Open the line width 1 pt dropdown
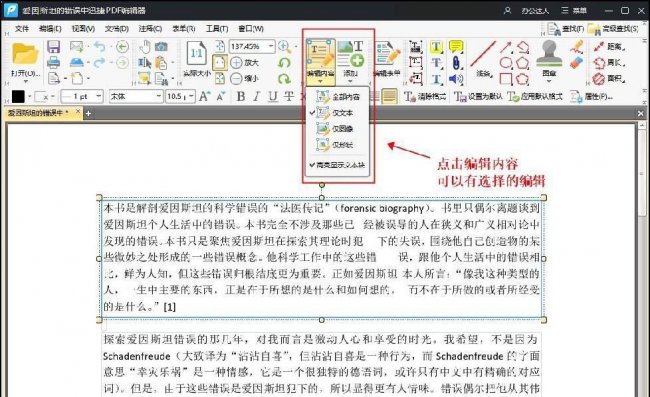Image resolution: width=650 pixels, height=397 pixels. point(99,97)
